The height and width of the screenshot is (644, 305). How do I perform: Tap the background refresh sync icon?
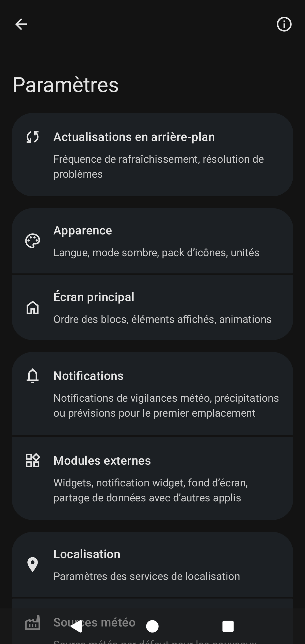33,137
